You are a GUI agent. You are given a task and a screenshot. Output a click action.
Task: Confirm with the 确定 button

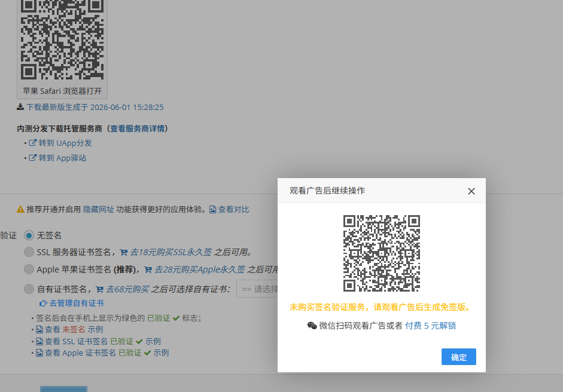(x=458, y=357)
